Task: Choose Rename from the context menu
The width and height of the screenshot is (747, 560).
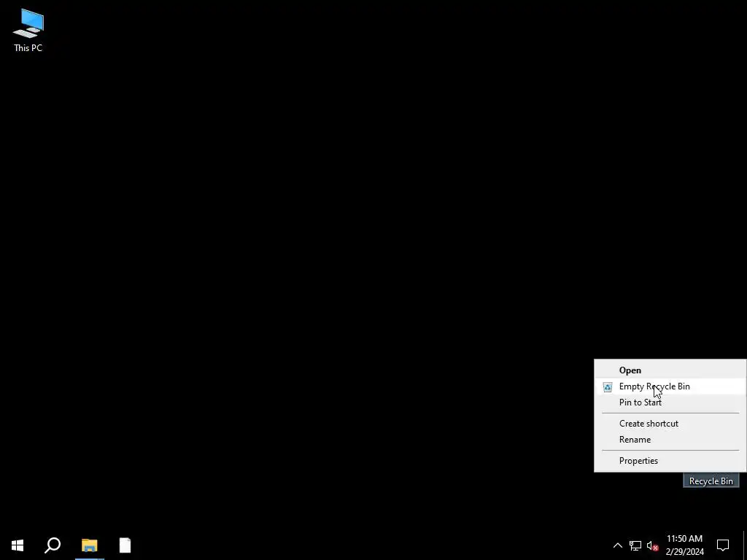Action: click(670, 440)
